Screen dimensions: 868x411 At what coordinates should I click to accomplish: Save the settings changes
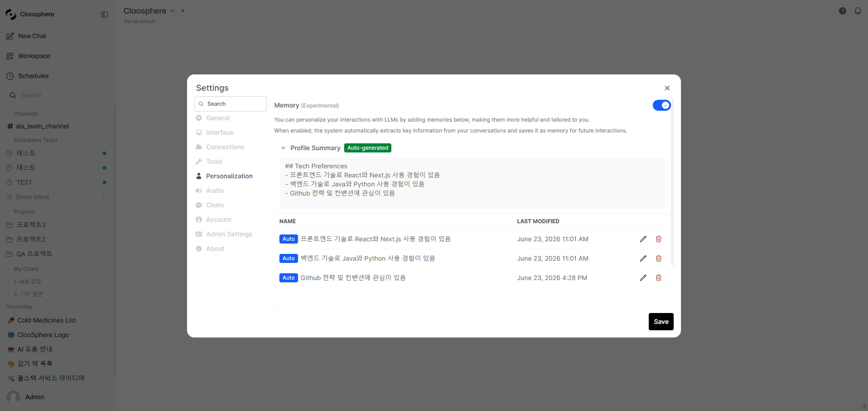coord(661,322)
